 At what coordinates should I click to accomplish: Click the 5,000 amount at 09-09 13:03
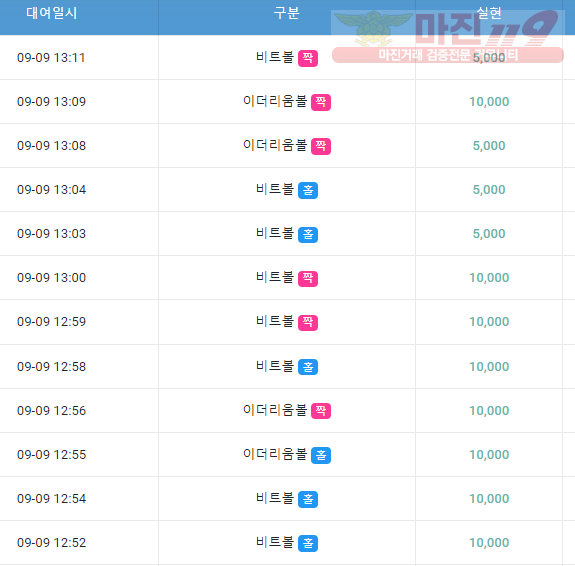coord(489,234)
